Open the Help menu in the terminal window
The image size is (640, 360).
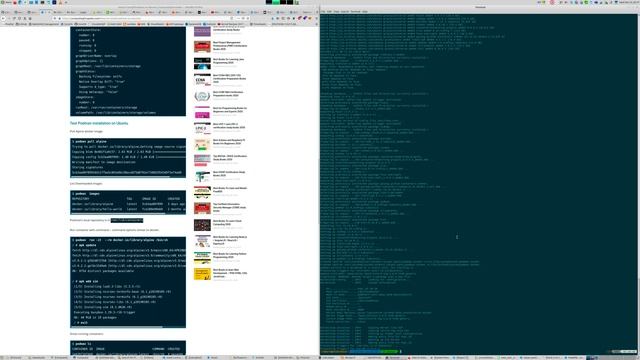click(x=365, y=11)
